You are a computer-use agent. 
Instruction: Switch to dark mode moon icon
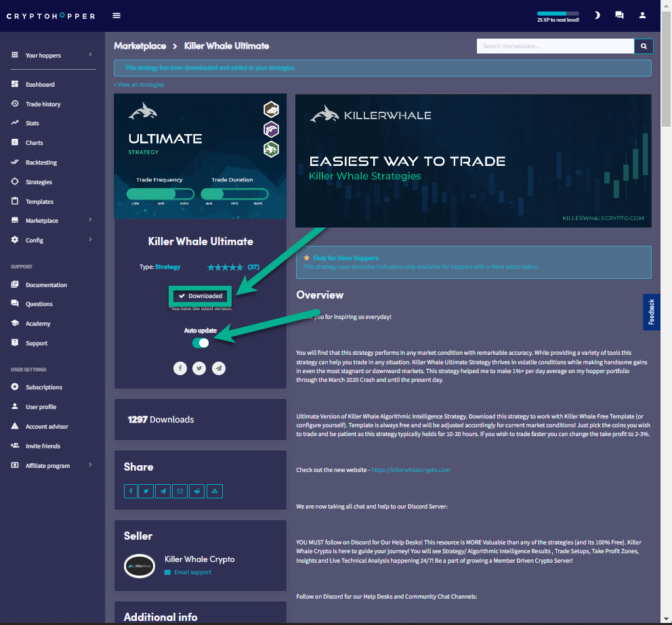click(x=597, y=16)
